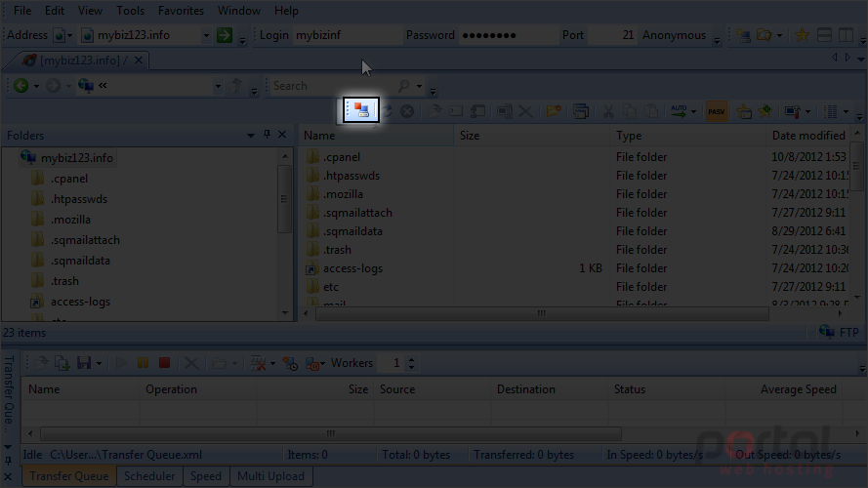Toggle the PASV passive mode button
The image size is (868, 488).
(x=717, y=111)
